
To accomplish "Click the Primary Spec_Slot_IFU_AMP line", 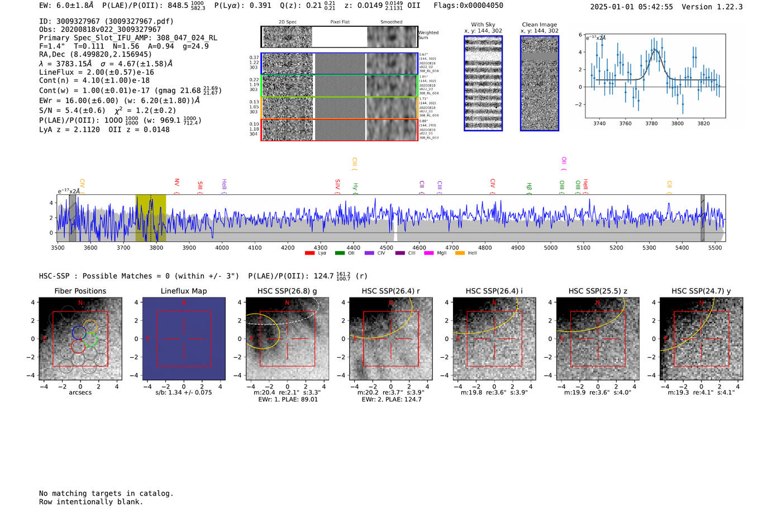I will (x=128, y=38).
